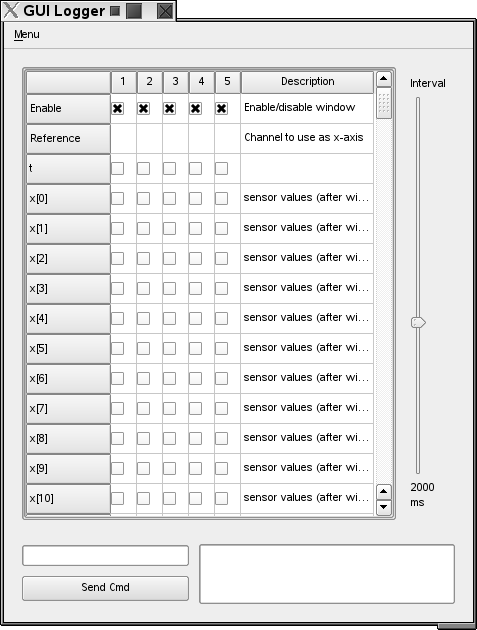Select x[10] checkbox in column 5
The height and width of the screenshot is (630, 477).
(x=221, y=499)
